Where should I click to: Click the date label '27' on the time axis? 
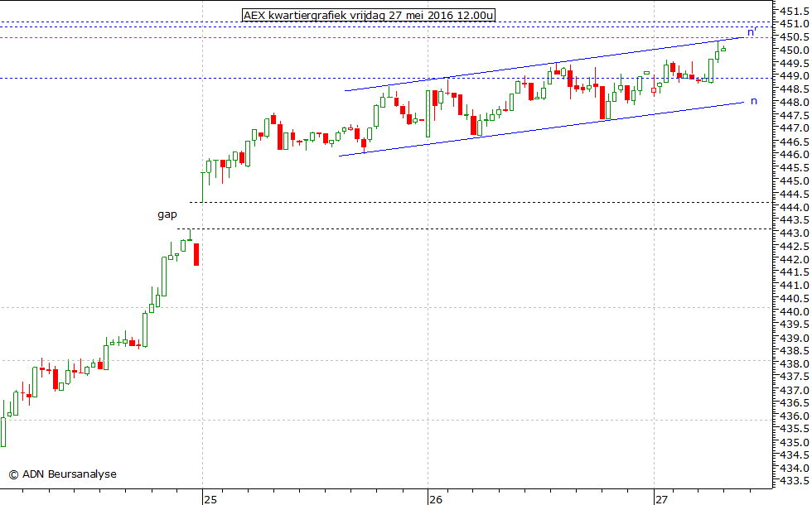coord(661,499)
